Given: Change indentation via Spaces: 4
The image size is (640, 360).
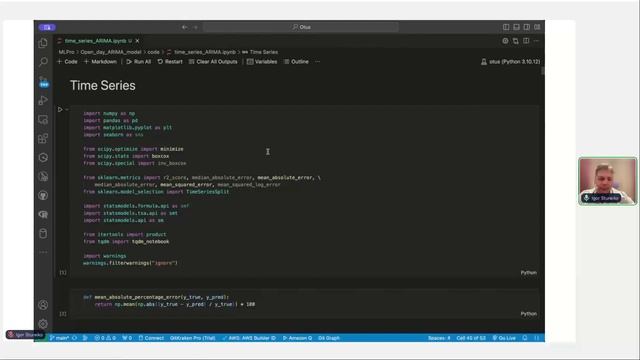Looking at the screenshot, I should tap(439, 338).
